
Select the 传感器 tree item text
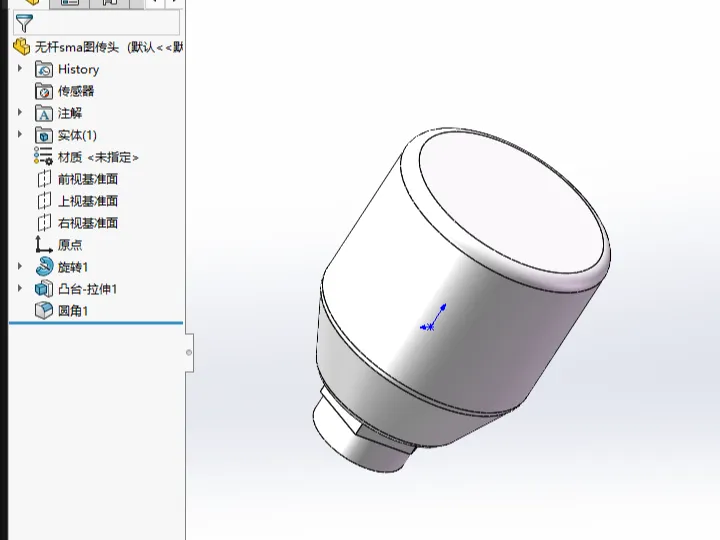76,91
